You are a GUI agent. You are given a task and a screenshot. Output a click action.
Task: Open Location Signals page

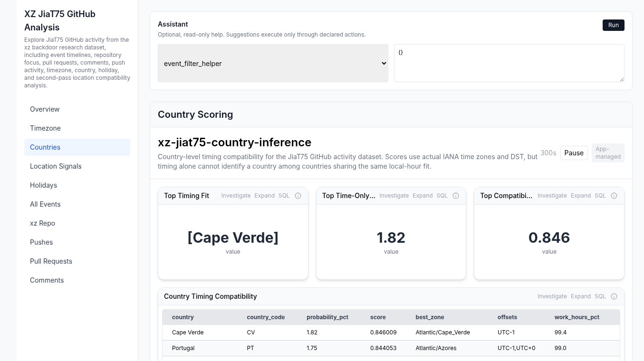[x=77, y=166]
